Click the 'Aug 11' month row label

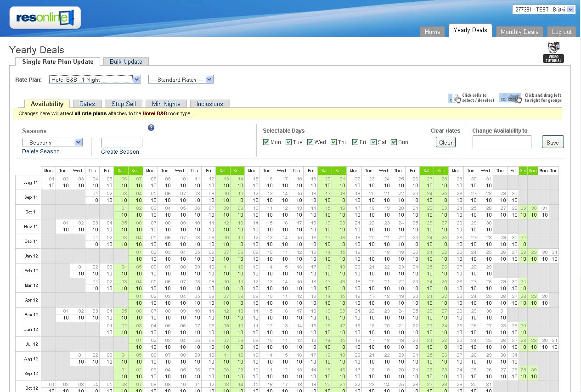click(31, 182)
